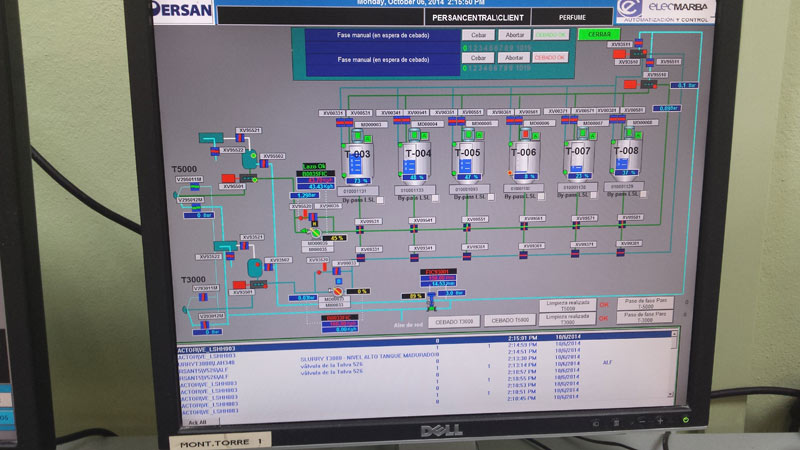Click the T-008 tank icon

point(626,158)
